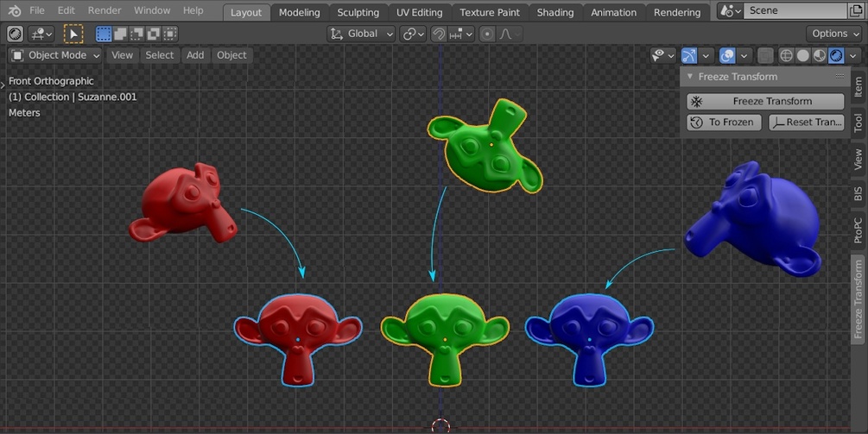
Task: Open the overlays options dropdown arrow
Action: coord(744,55)
